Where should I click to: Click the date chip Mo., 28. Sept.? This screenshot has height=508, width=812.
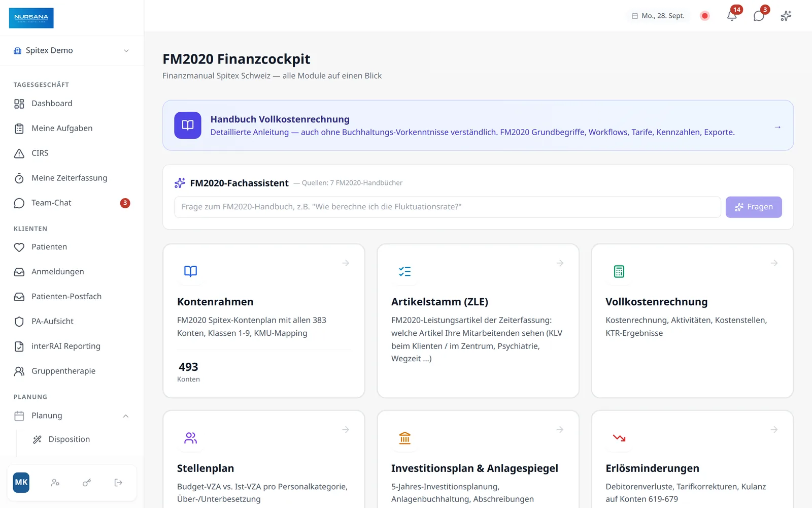click(x=658, y=16)
